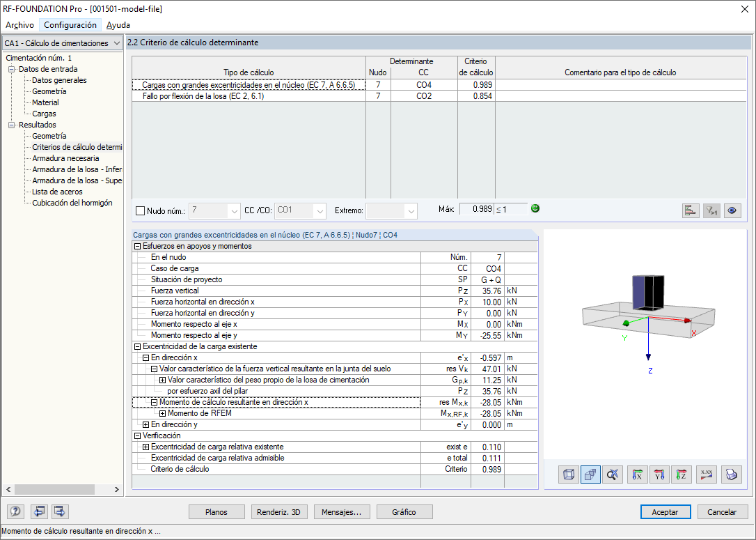This screenshot has width=756, height=540.
Task: Open the help dialog icon
Action: 15,511
